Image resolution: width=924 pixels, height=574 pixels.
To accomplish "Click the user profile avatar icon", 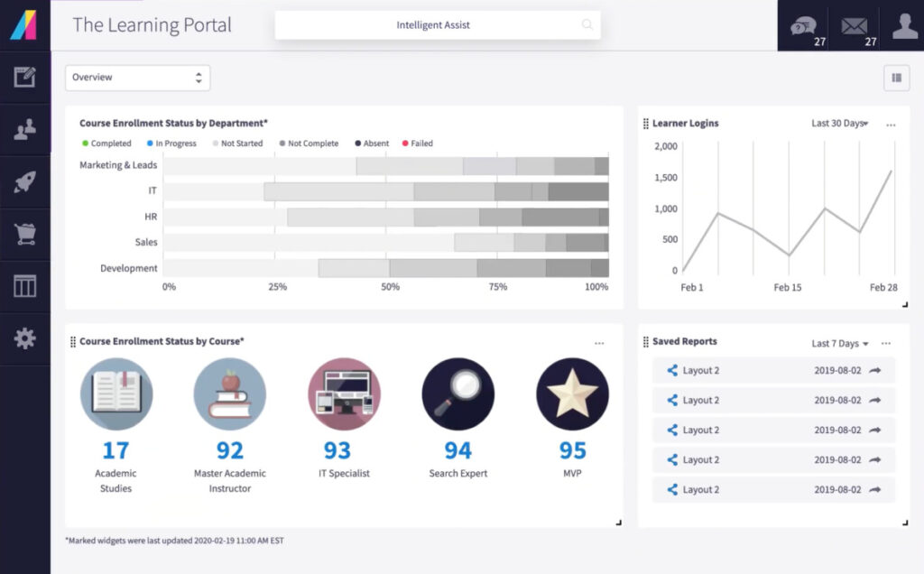I will click(904, 26).
